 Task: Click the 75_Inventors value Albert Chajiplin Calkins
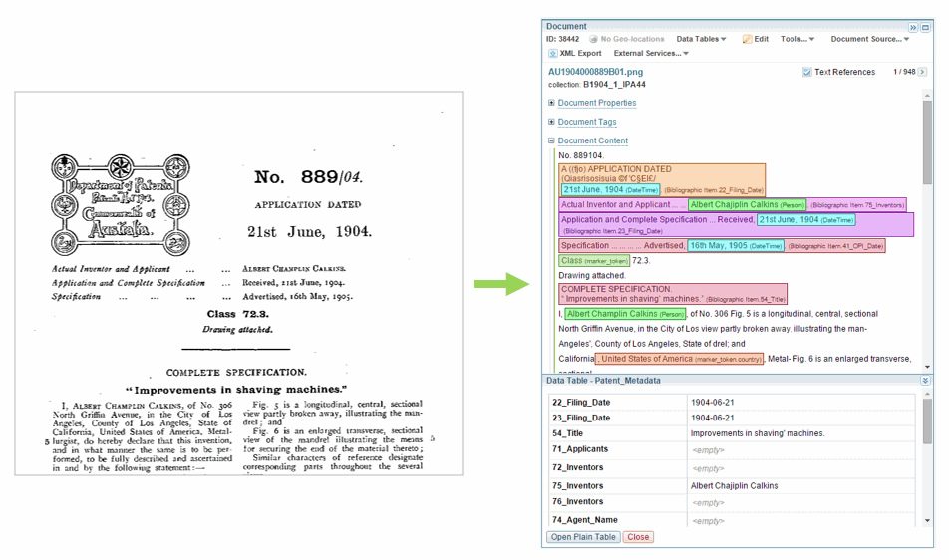734,485
